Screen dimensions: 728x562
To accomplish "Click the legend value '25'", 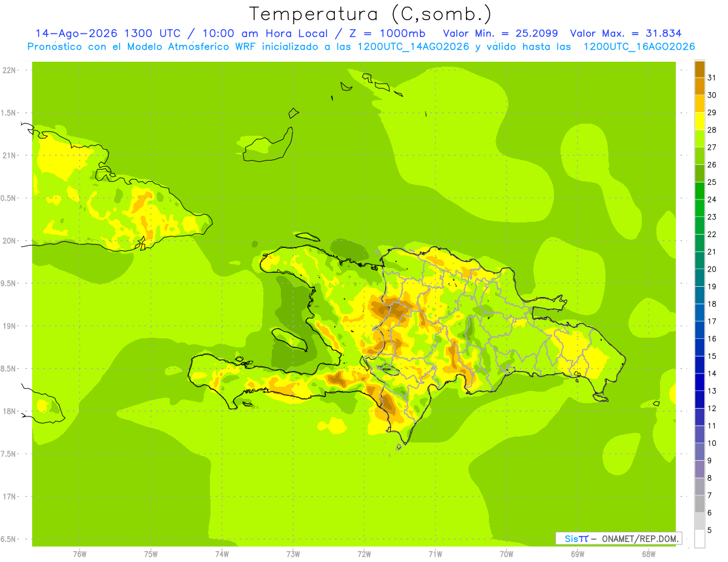I will [x=712, y=182].
